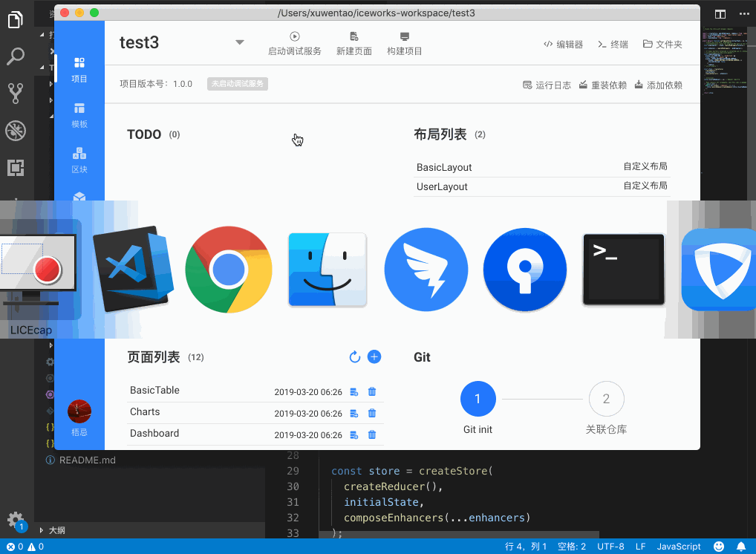The height and width of the screenshot is (554, 756).
Task: Change encoding UTF-8 in status bar
Action: click(610, 547)
